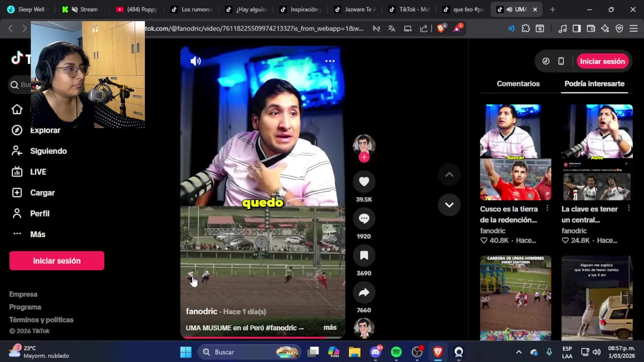The image size is (644, 362).
Task: Open Brave playlist music note icon
Action: coord(563,29)
